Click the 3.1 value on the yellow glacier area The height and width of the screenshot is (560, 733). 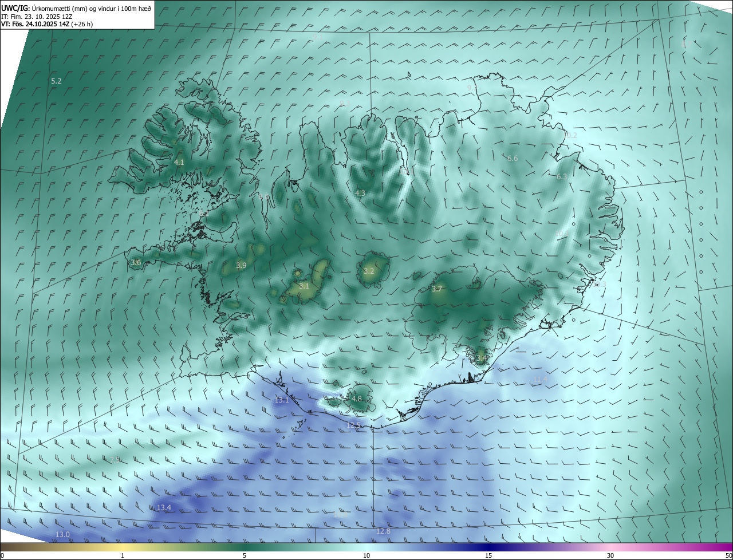pos(304,286)
